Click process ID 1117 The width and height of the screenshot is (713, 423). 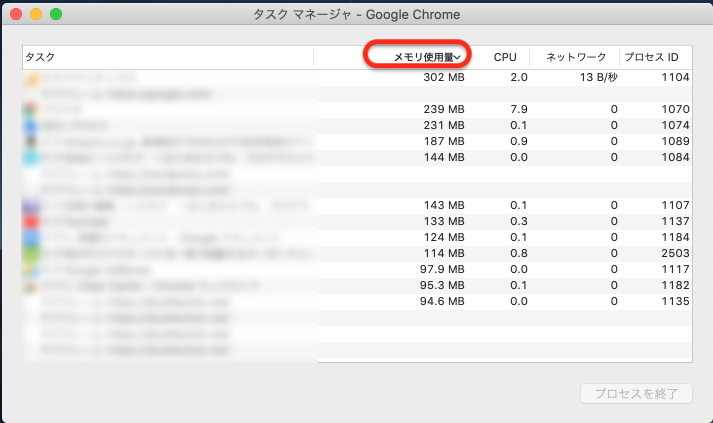coord(675,269)
